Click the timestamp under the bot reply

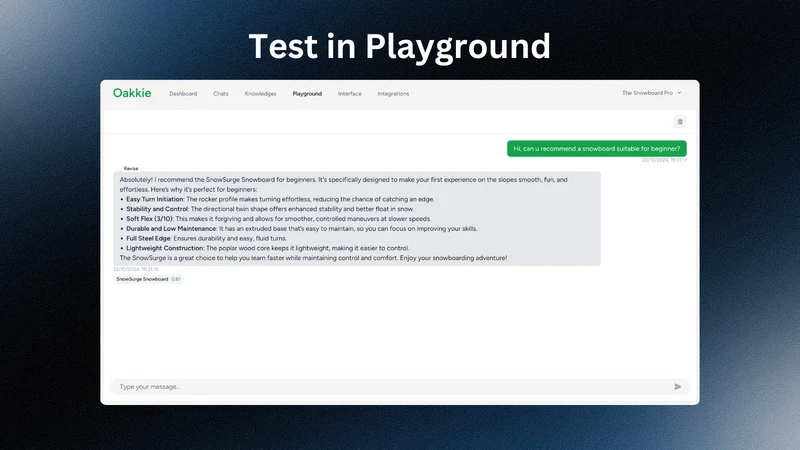click(136, 269)
